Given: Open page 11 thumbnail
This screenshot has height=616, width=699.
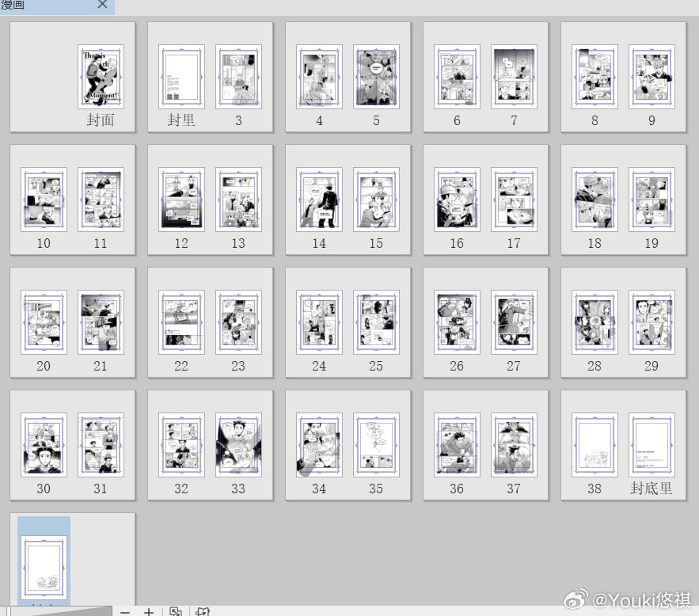Looking at the screenshot, I should 101,200.
